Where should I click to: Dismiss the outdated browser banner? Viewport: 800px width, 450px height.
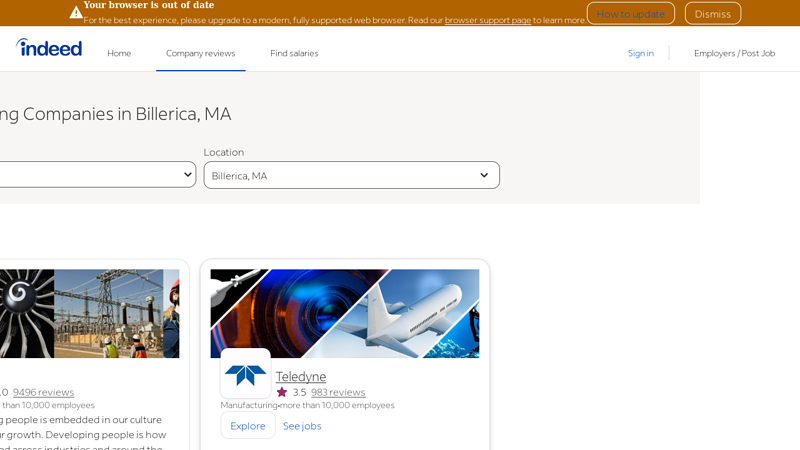tap(713, 14)
